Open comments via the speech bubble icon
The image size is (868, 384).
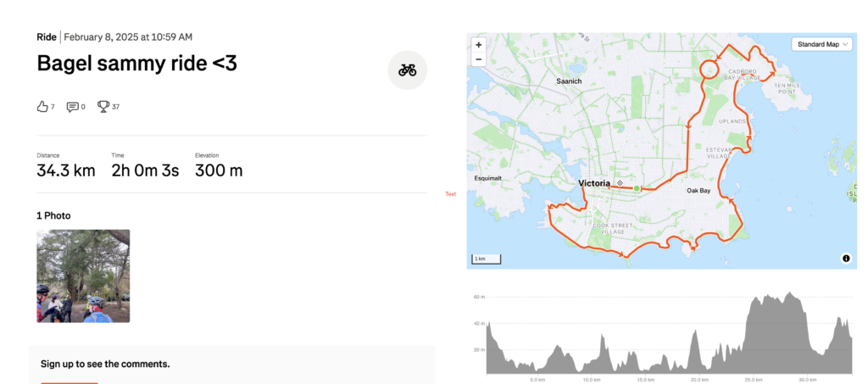[x=73, y=107]
